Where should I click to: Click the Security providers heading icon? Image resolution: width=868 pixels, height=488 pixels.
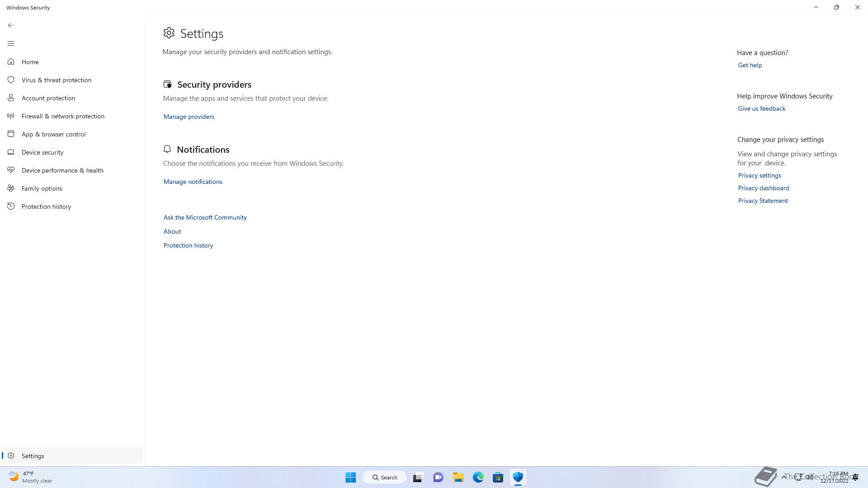tap(168, 84)
